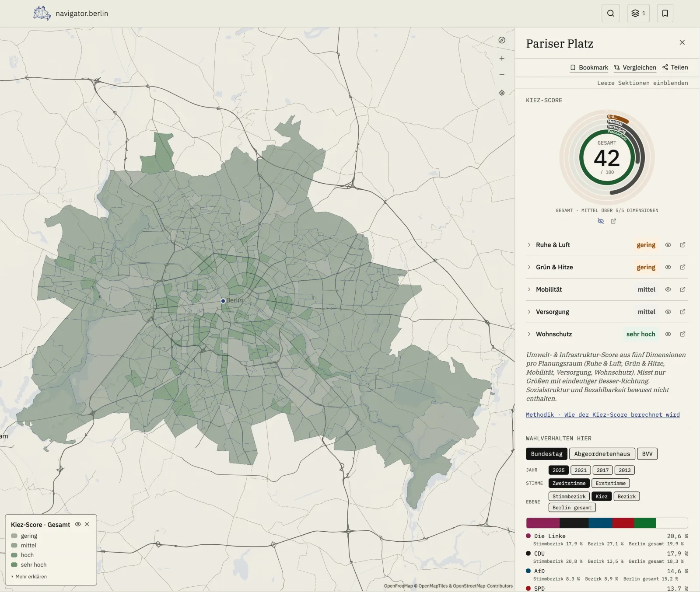Viewport: 700px width, 592px height.
Task: Toggle Grün & Hitze layer visibility eye
Action: (x=668, y=267)
